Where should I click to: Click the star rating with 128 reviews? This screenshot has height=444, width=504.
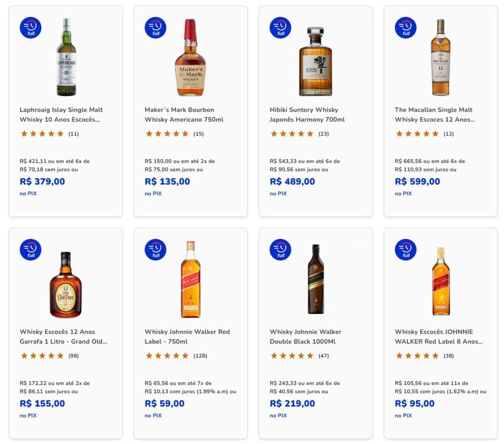(167, 356)
